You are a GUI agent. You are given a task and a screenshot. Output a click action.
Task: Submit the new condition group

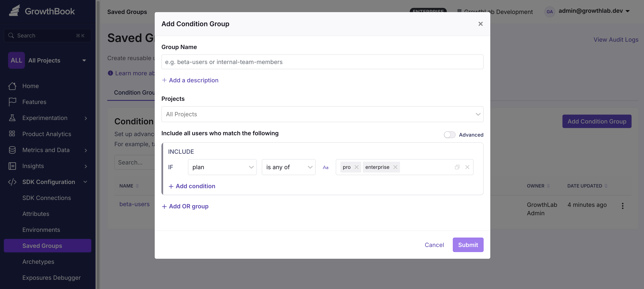click(x=468, y=245)
